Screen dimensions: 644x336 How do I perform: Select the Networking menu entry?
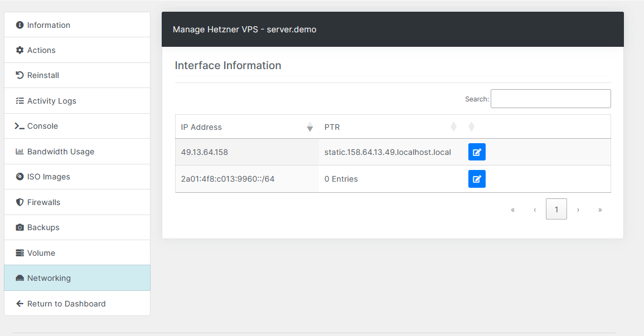pos(49,278)
